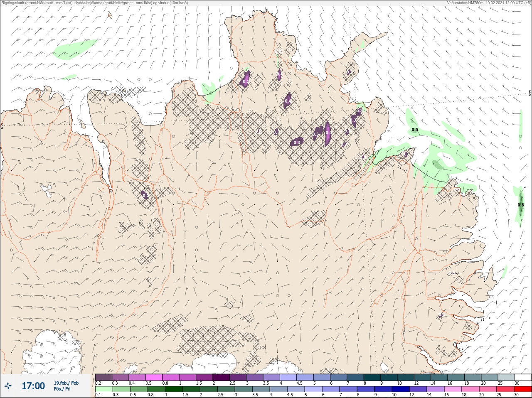Click the 17:00 forecast time label
532x398 pixels.
(33, 386)
